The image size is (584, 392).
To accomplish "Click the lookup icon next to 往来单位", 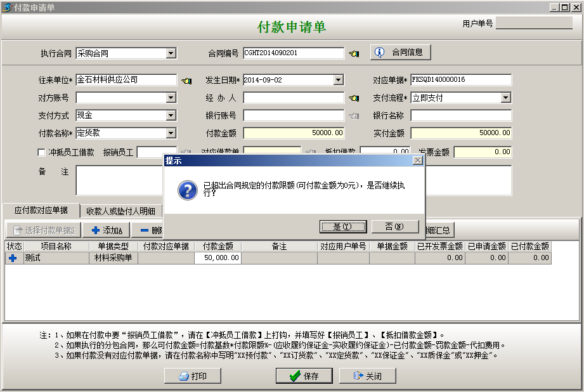I will click(186, 81).
